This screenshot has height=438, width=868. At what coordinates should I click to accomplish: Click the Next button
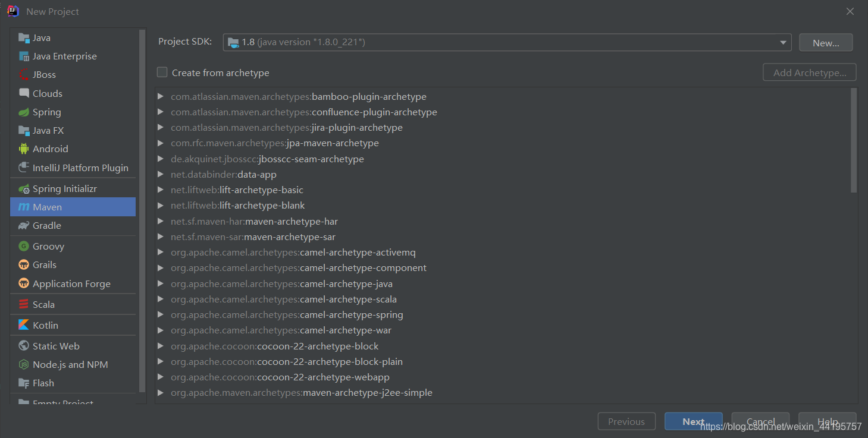[694, 421]
